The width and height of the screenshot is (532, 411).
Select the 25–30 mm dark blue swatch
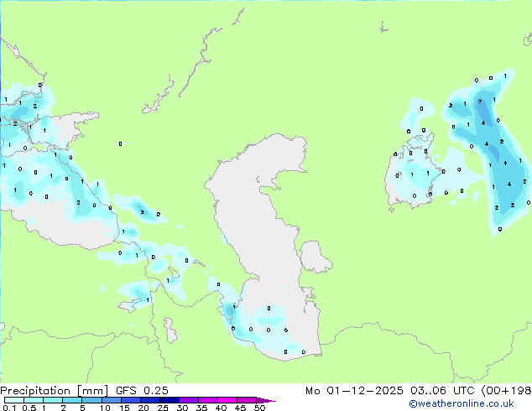tap(169, 400)
